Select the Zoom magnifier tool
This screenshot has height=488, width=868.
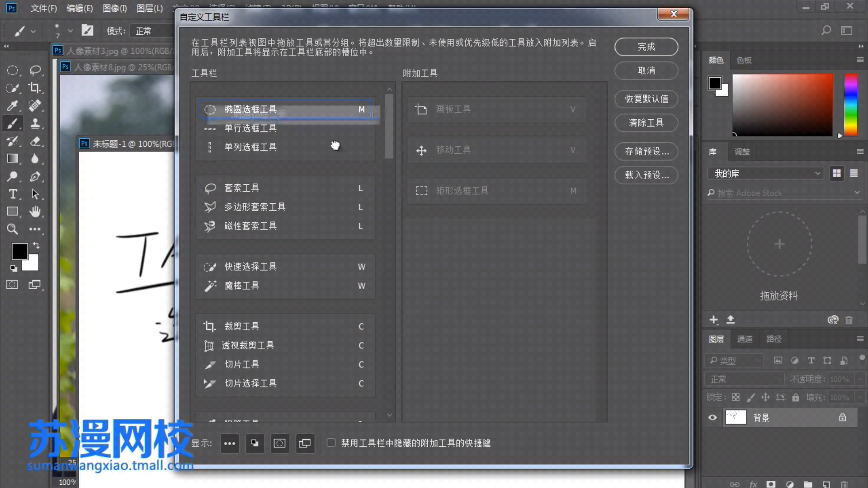[12, 229]
